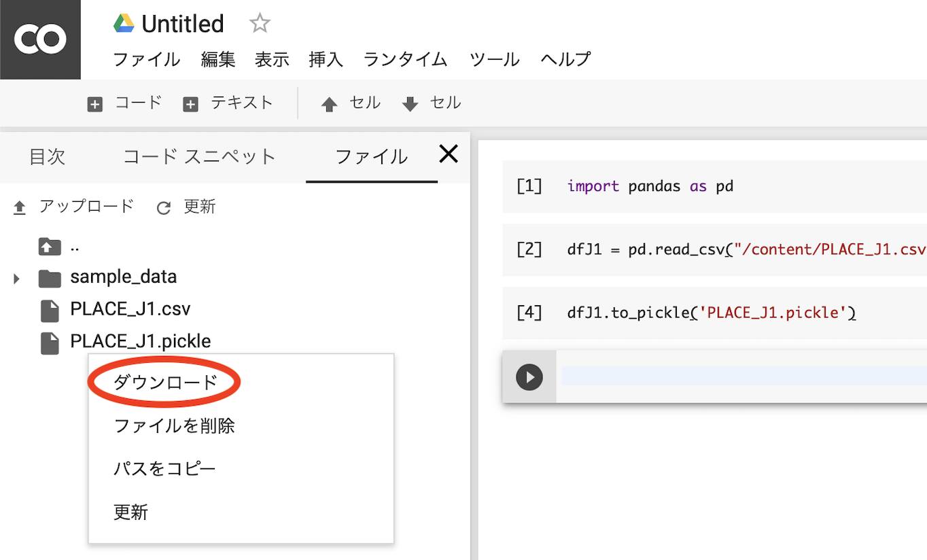The image size is (927, 560).
Task: Run the current empty cell
Action: coord(529,377)
